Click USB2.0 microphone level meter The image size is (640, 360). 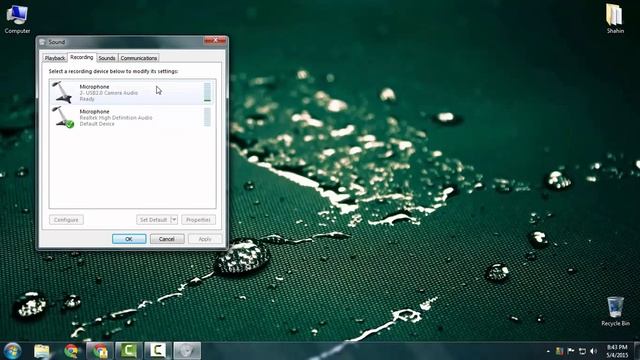click(207, 92)
